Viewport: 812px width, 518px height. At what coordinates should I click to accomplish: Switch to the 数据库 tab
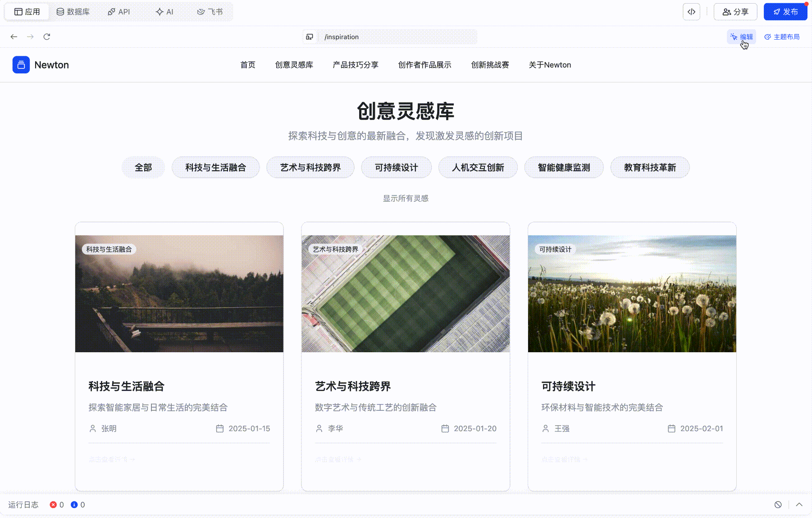tap(73, 12)
